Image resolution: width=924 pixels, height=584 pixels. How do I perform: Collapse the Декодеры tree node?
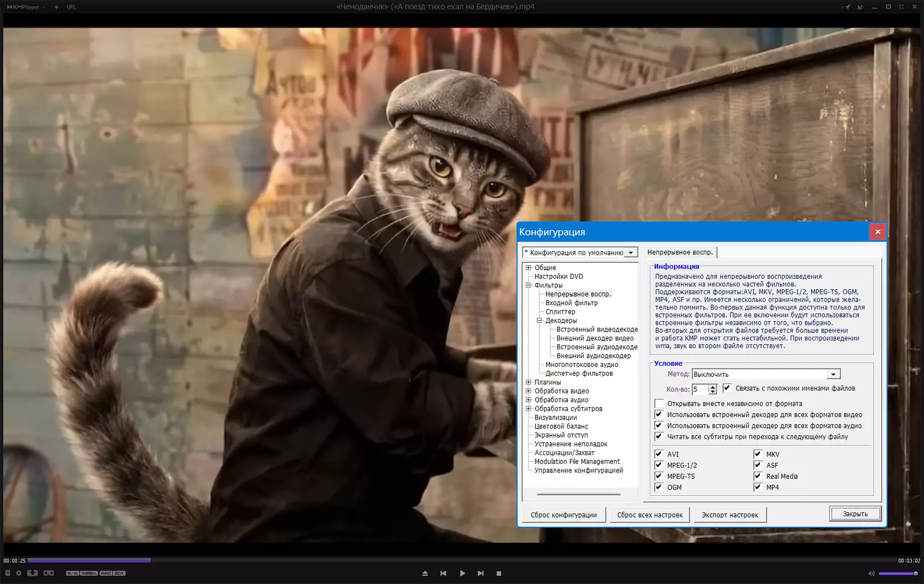pyautogui.click(x=540, y=321)
